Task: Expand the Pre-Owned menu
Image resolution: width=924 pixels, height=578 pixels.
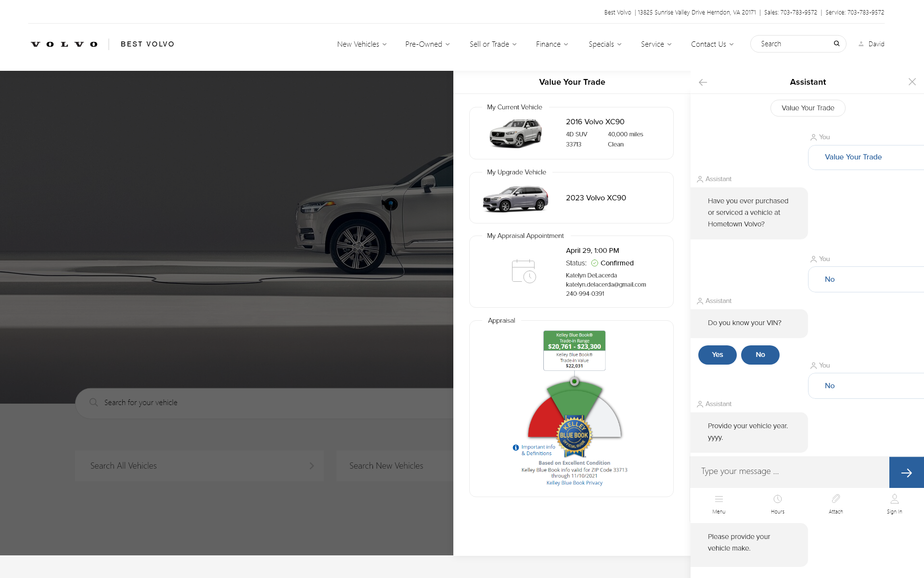Action: (x=427, y=44)
